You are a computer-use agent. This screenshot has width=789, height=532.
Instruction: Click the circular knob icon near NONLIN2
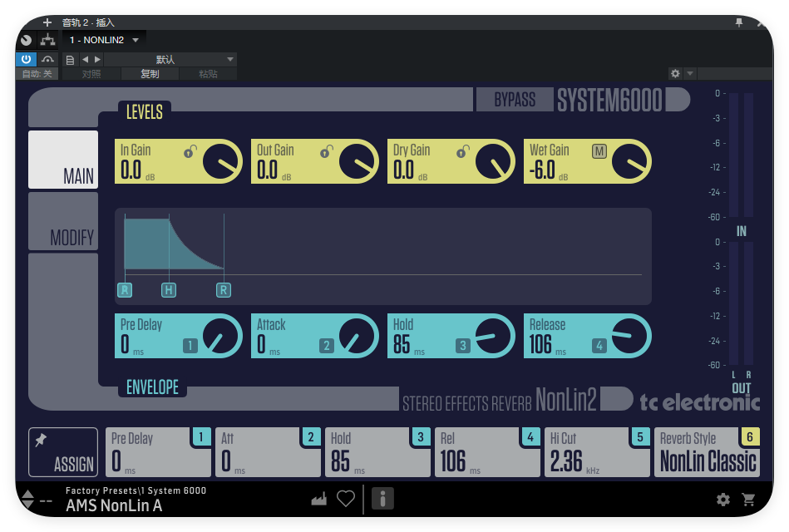tap(26, 40)
